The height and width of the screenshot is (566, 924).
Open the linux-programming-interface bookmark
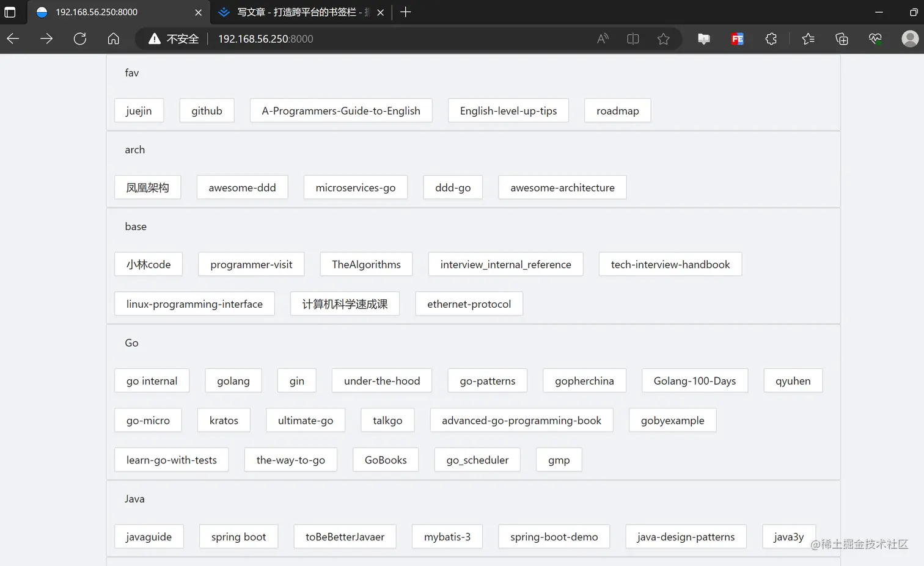(x=194, y=304)
